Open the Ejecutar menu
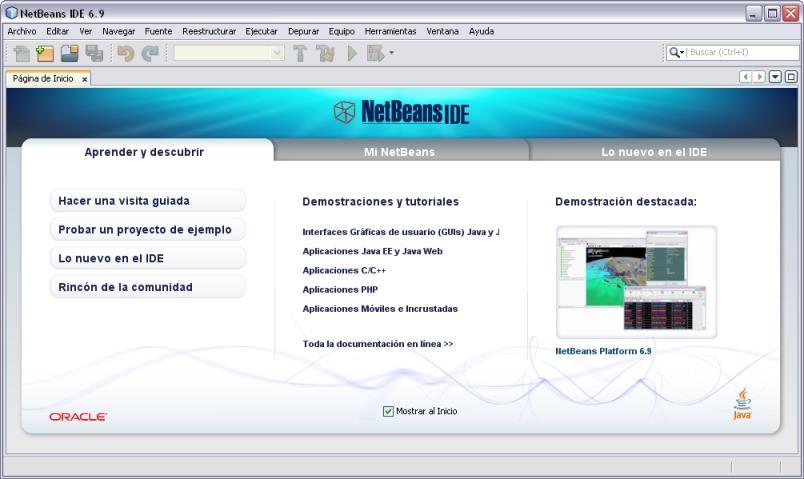This screenshot has height=479, width=804. point(262,31)
